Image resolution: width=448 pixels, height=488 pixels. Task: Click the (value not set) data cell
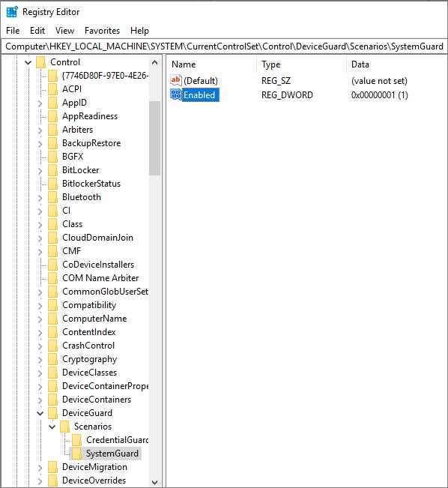[379, 81]
